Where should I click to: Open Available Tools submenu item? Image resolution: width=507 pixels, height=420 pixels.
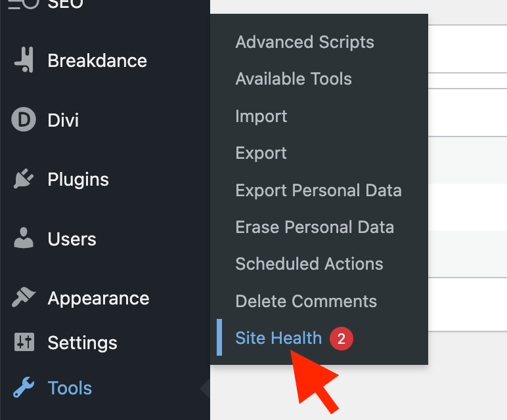pyautogui.click(x=294, y=79)
